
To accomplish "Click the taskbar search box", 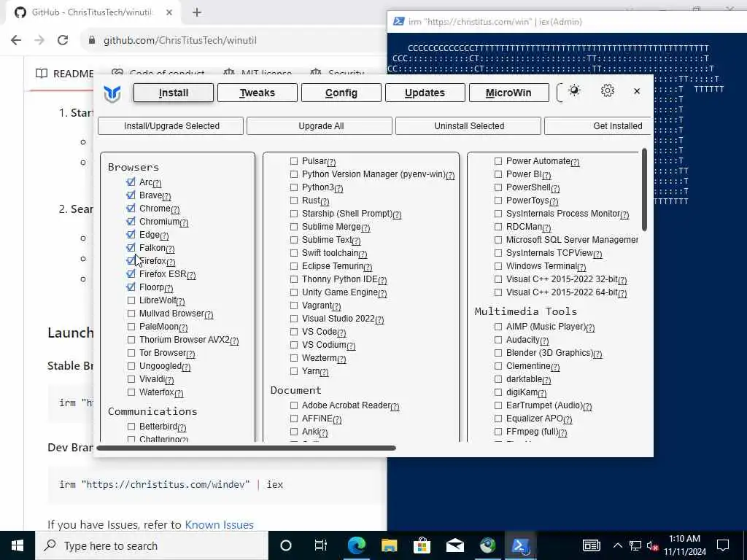I will 152,545.
